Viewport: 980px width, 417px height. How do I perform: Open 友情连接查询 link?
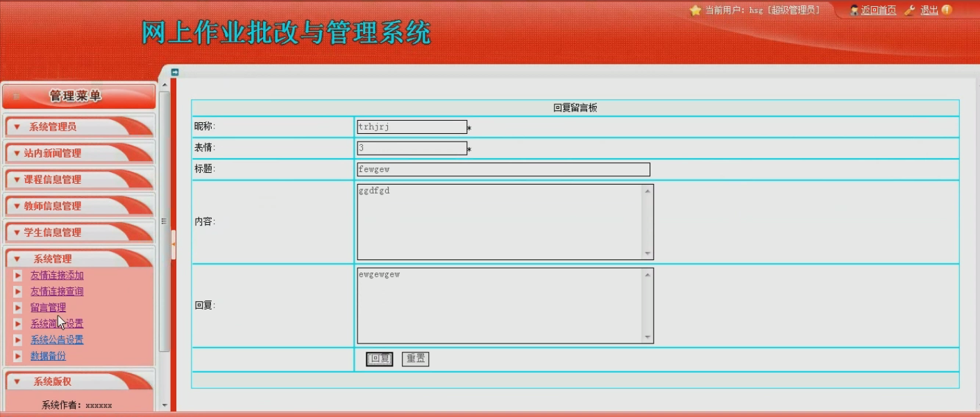click(x=57, y=291)
